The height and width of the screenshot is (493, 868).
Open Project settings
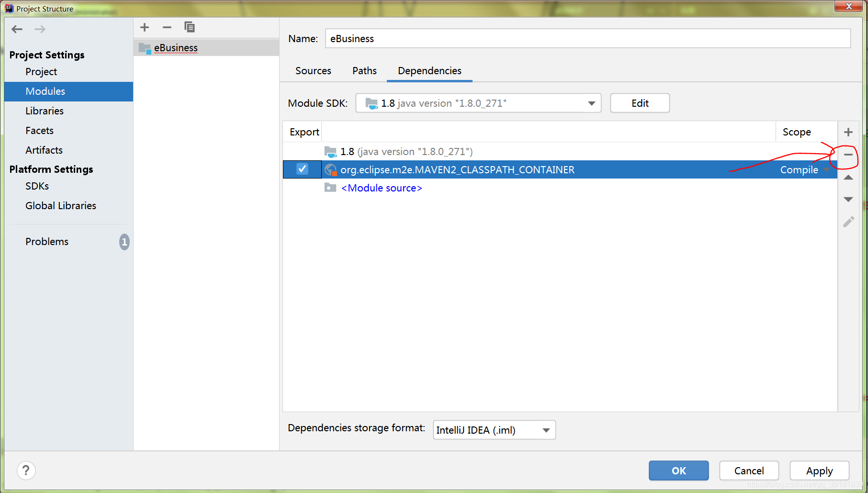point(68,72)
